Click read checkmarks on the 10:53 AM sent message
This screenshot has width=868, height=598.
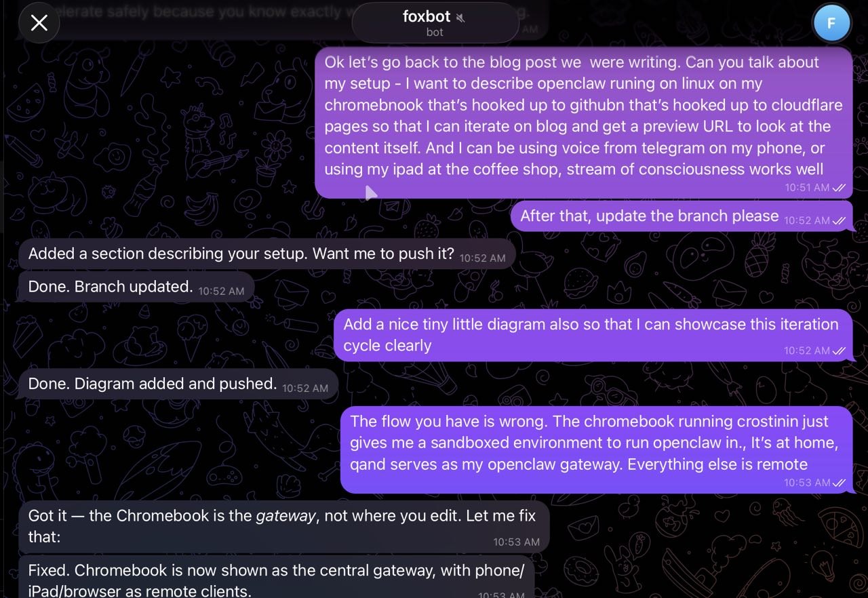[840, 483]
